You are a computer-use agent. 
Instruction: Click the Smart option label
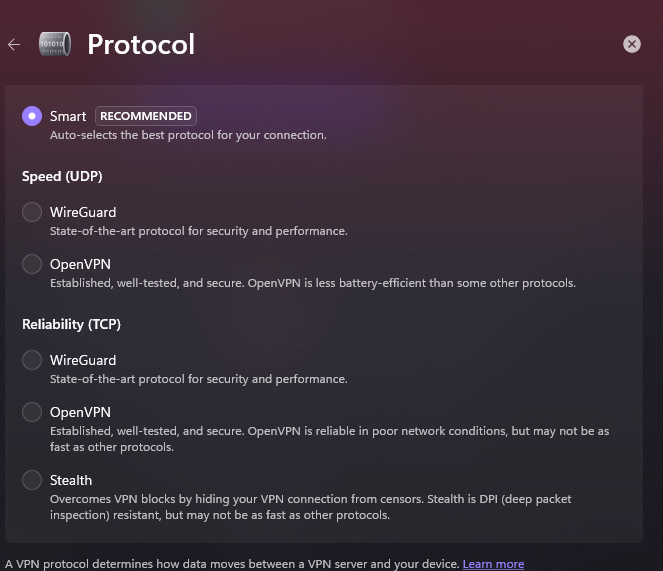(x=68, y=116)
